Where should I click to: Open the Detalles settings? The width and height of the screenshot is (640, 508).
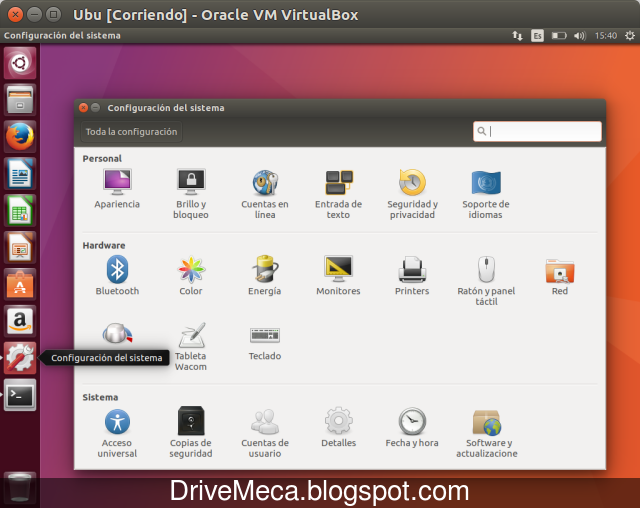(338, 428)
